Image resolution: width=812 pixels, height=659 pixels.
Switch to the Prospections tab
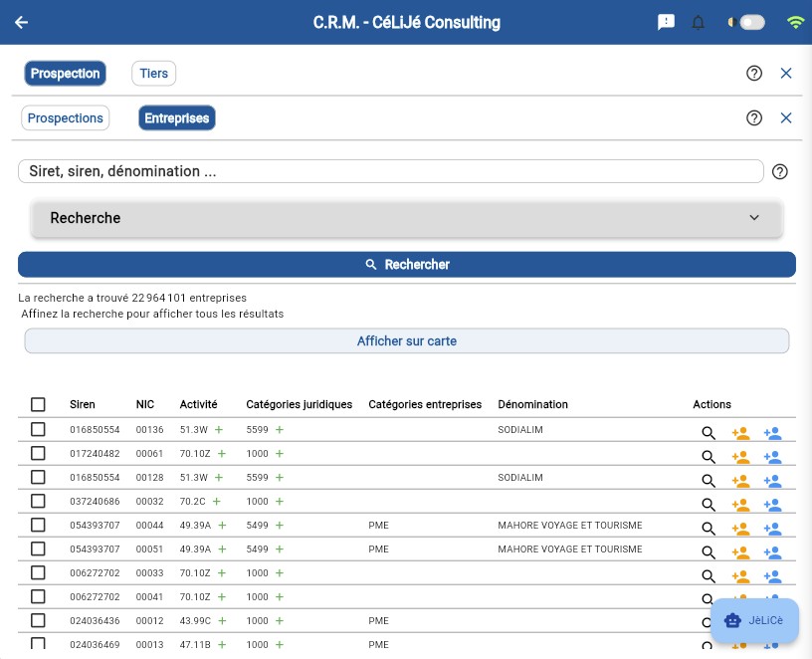(x=66, y=117)
